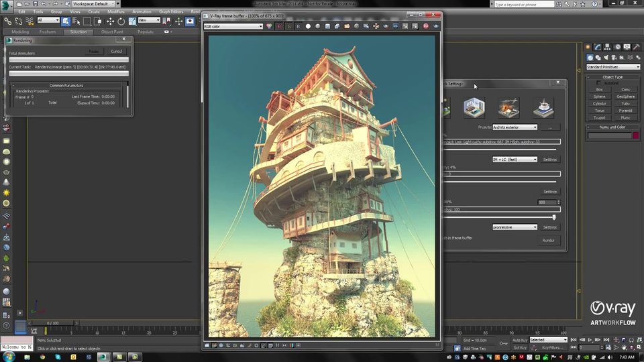Viewport: 644px width, 362px height.
Task: Activate the Select and Scale tool
Action: pyautogui.click(x=132, y=21)
